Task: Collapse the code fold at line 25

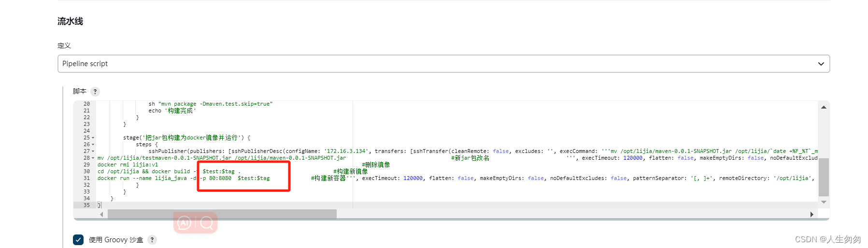Action: pos(93,138)
